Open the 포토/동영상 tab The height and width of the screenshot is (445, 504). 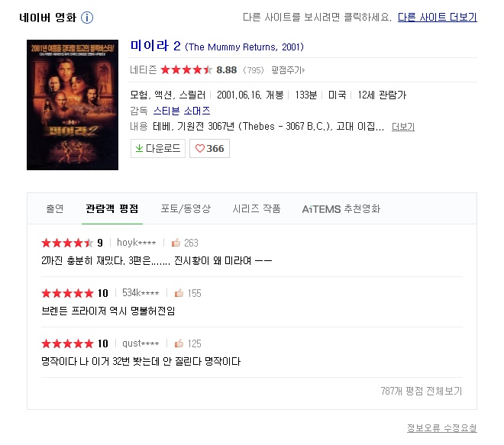186,208
